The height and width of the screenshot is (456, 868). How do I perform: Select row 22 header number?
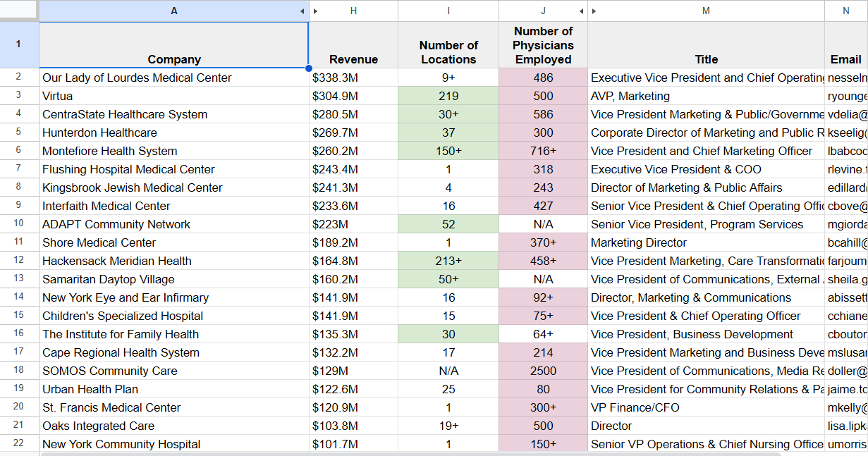[x=19, y=444]
